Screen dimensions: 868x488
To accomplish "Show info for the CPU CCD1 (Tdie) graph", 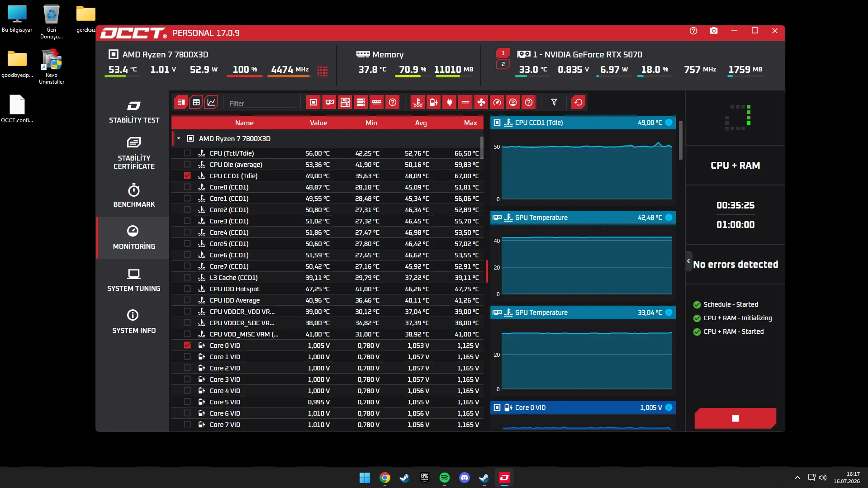I will 669,123.
